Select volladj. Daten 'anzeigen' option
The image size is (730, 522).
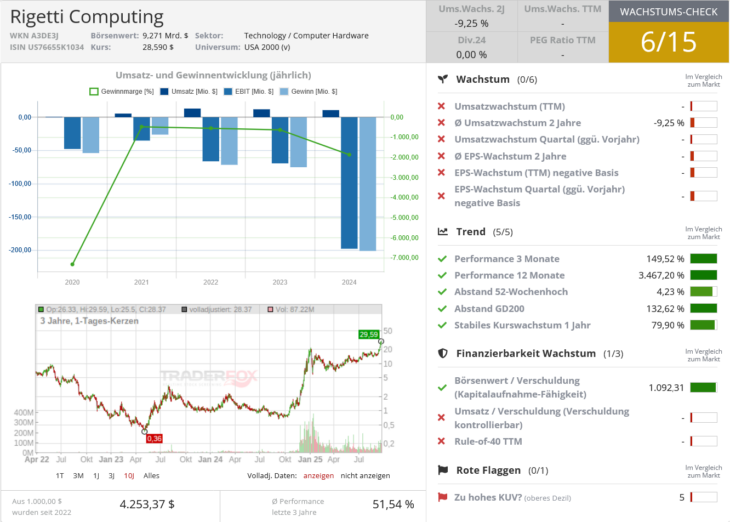click(x=318, y=475)
